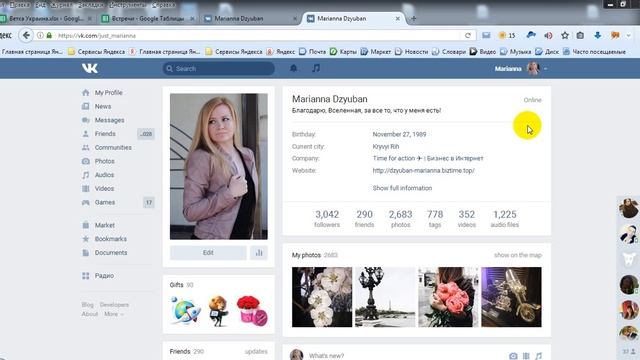The width and height of the screenshot is (640, 360).
Task: Open the website link dzyuban-marianna
Action: pyautogui.click(x=423, y=171)
